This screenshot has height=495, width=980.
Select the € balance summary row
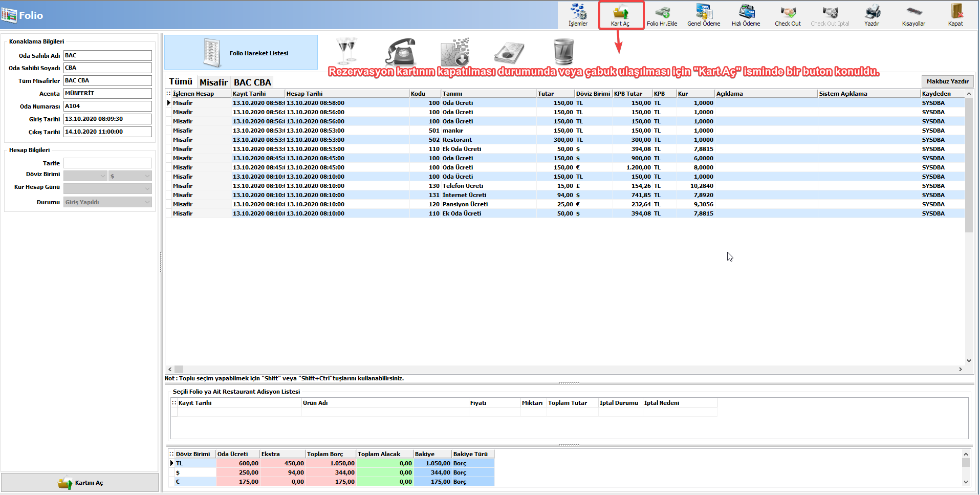pyautogui.click(x=332, y=482)
